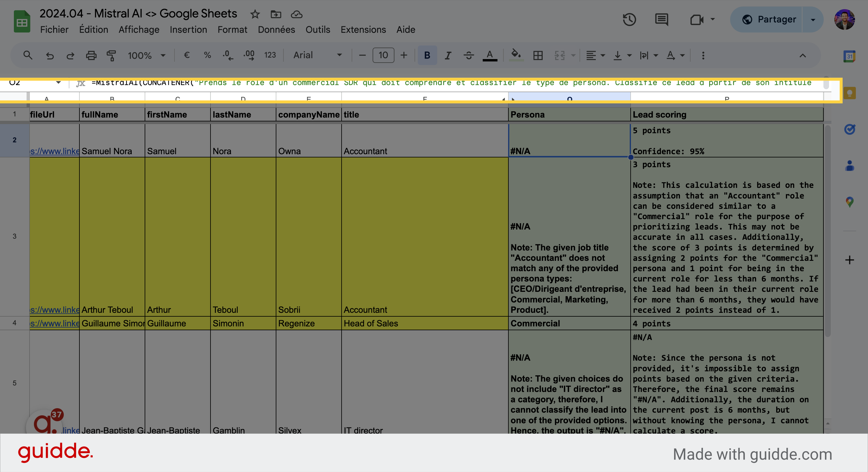The height and width of the screenshot is (472, 868).
Task: Click the paint format roller icon
Action: pos(112,55)
